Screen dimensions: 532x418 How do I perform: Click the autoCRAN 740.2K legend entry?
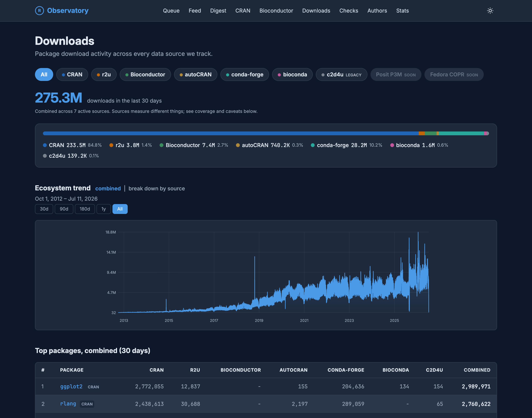pyautogui.click(x=269, y=145)
